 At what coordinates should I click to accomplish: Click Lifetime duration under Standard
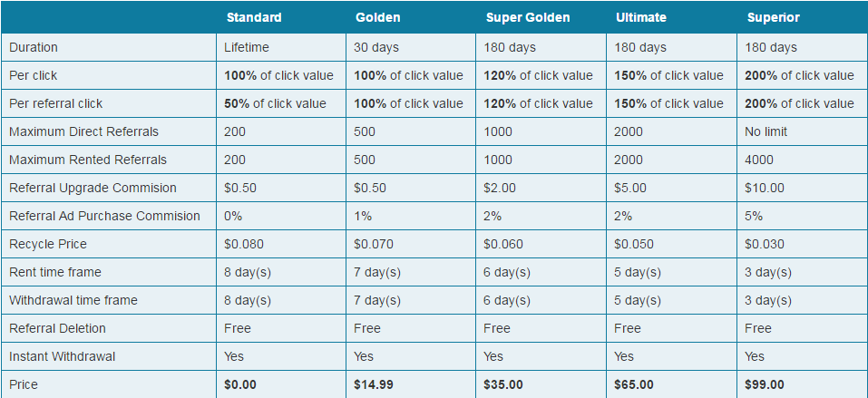pyautogui.click(x=247, y=48)
